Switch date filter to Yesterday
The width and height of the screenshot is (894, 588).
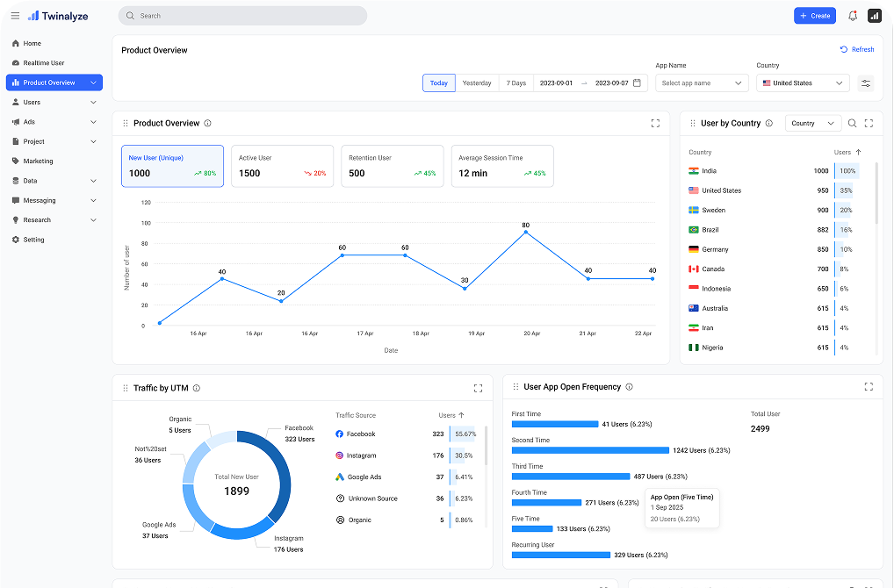(477, 83)
